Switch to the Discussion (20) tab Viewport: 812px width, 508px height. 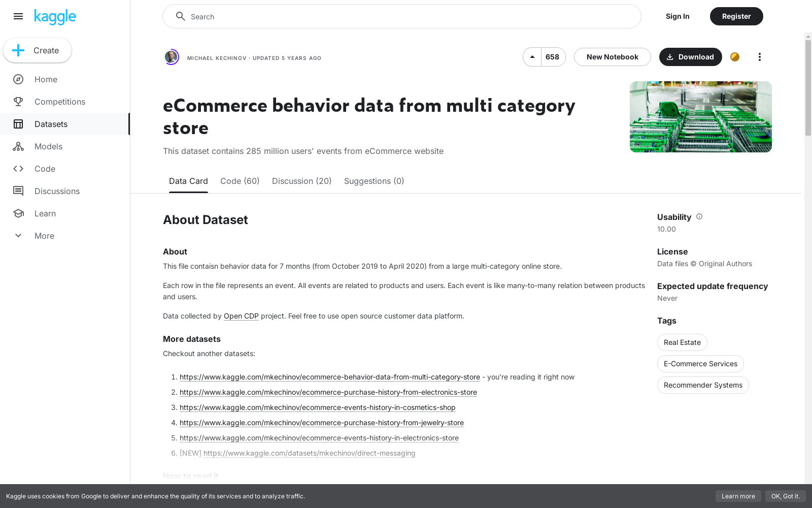(301, 181)
